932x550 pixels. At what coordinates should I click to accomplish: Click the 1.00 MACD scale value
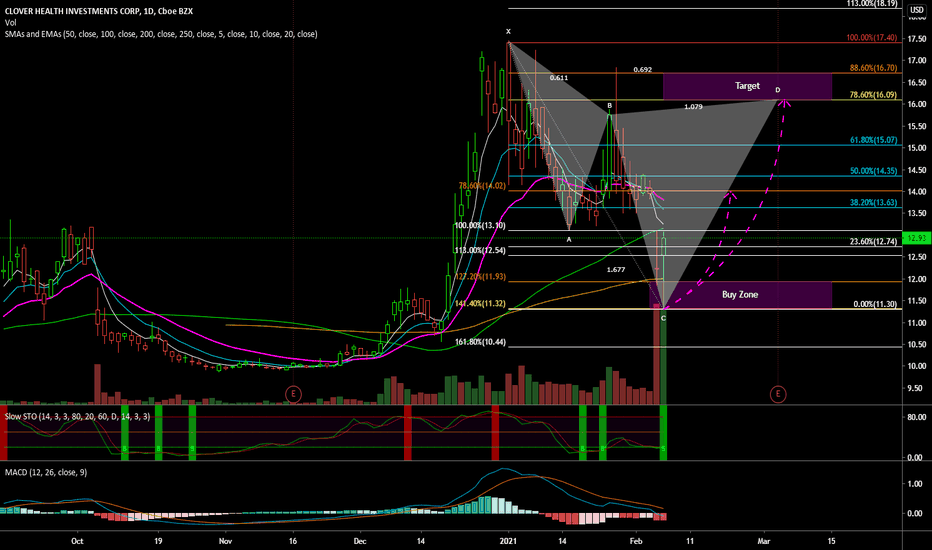pos(916,484)
